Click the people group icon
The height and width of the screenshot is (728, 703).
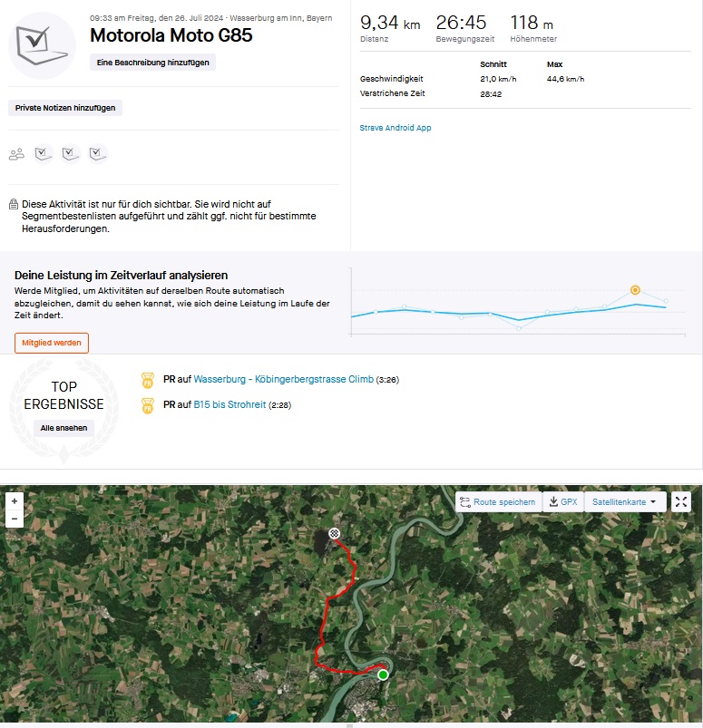pyautogui.click(x=16, y=154)
